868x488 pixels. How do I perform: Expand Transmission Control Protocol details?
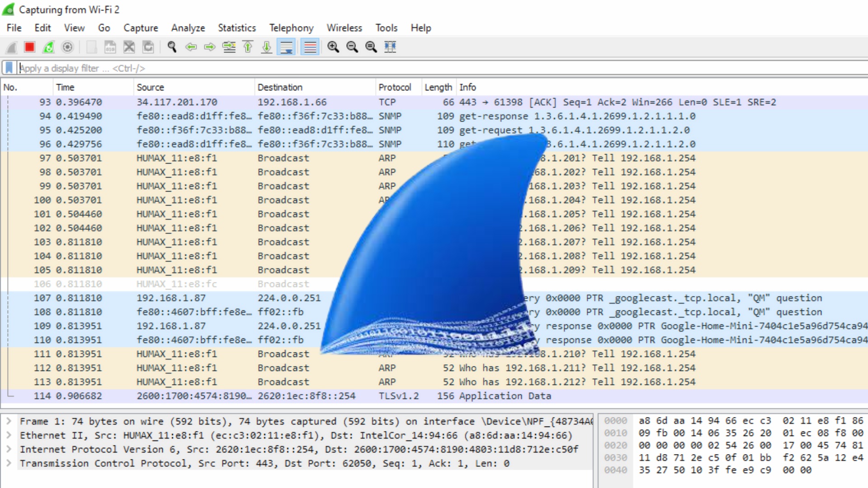pos(9,463)
